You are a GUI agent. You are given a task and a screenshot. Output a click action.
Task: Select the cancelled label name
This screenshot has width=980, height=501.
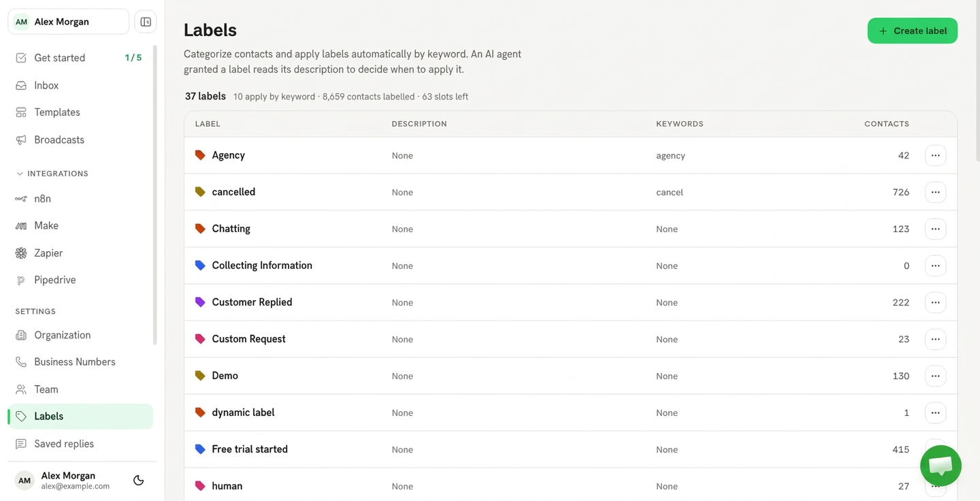click(233, 192)
